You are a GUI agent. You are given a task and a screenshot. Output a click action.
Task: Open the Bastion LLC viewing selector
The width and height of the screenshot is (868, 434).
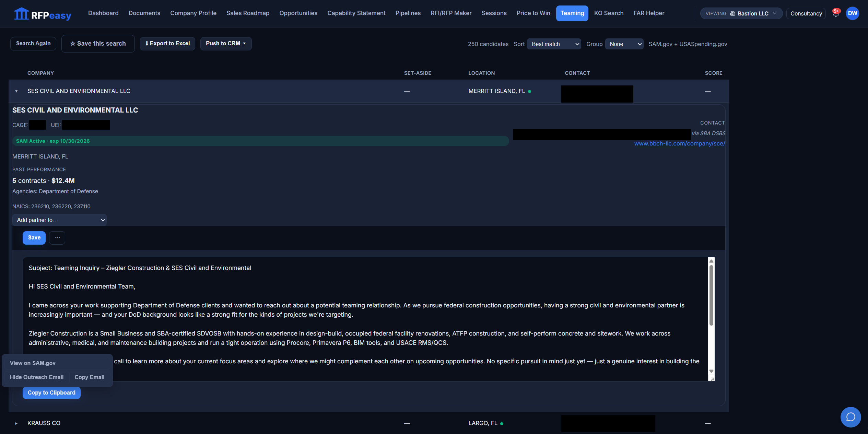point(741,13)
